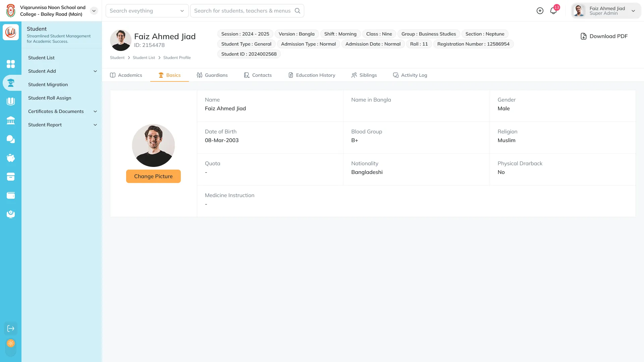Switch to the Guardians tab
This screenshot has height=362, width=644.
click(212, 75)
